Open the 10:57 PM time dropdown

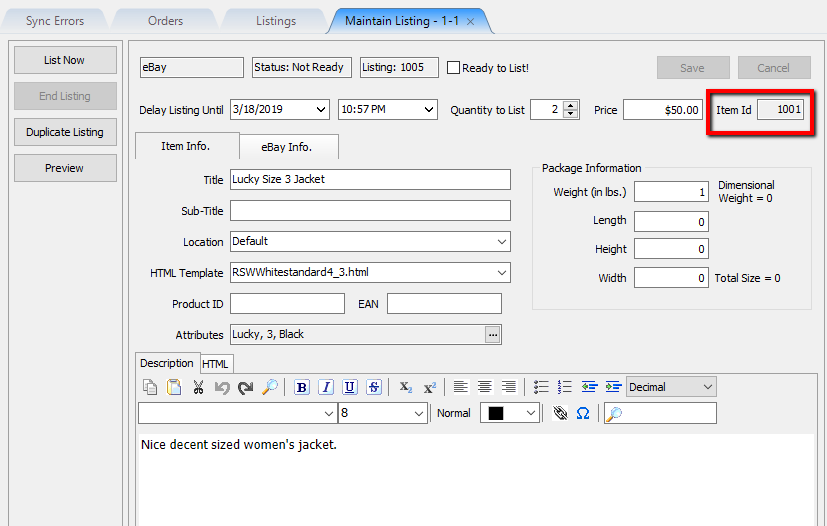click(x=429, y=110)
